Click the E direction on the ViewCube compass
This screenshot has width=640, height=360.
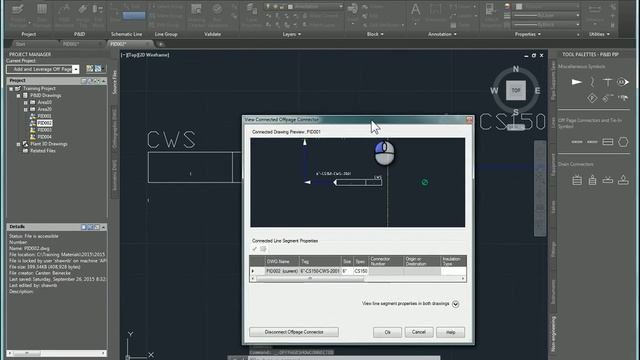pyautogui.click(x=538, y=91)
